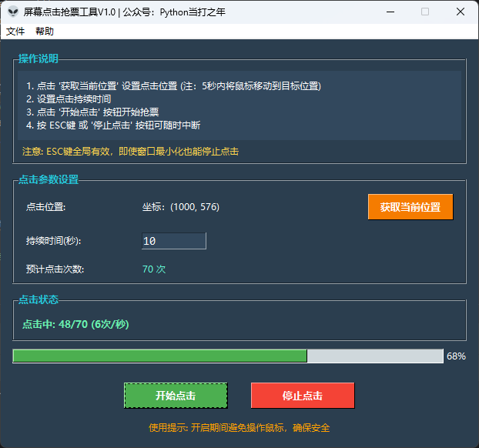This screenshot has height=448, width=479.
Task: Click instruction line 2. 设置点击持续时间
Action: pos(69,99)
